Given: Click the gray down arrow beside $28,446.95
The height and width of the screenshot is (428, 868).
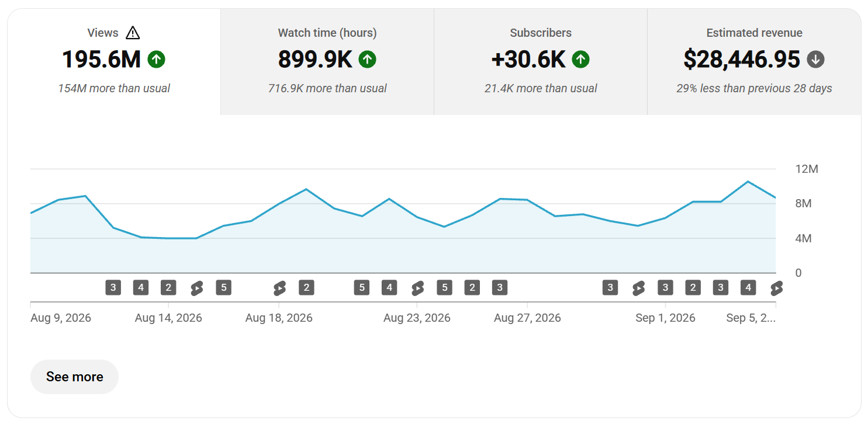Looking at the screenshot, I should [815, 59].
